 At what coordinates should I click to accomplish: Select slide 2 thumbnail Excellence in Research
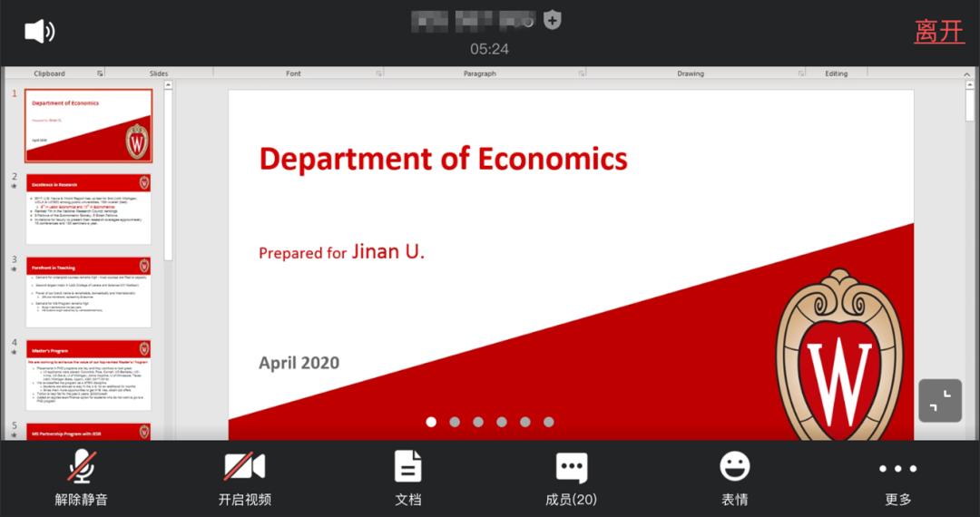click(88, 210)
